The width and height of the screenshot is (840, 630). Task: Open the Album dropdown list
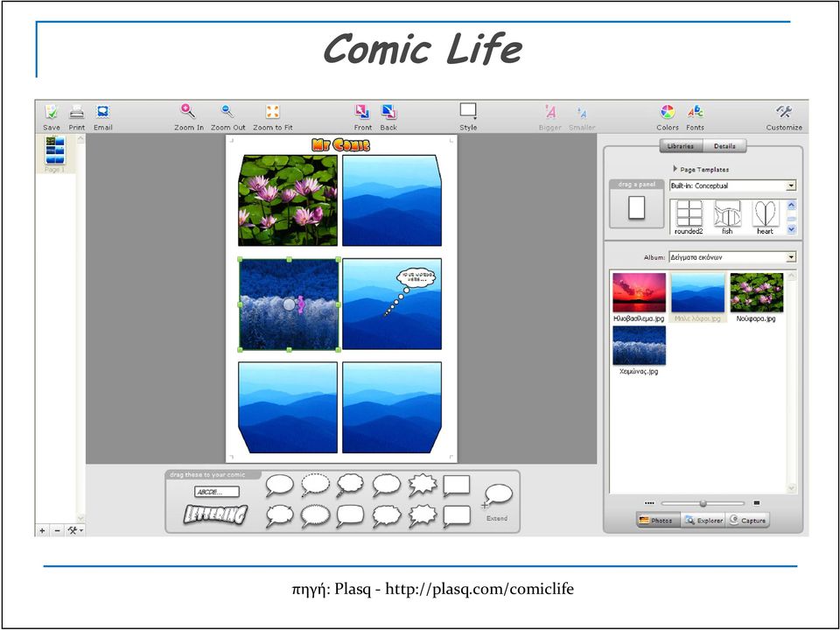click(x=733, y=257)
